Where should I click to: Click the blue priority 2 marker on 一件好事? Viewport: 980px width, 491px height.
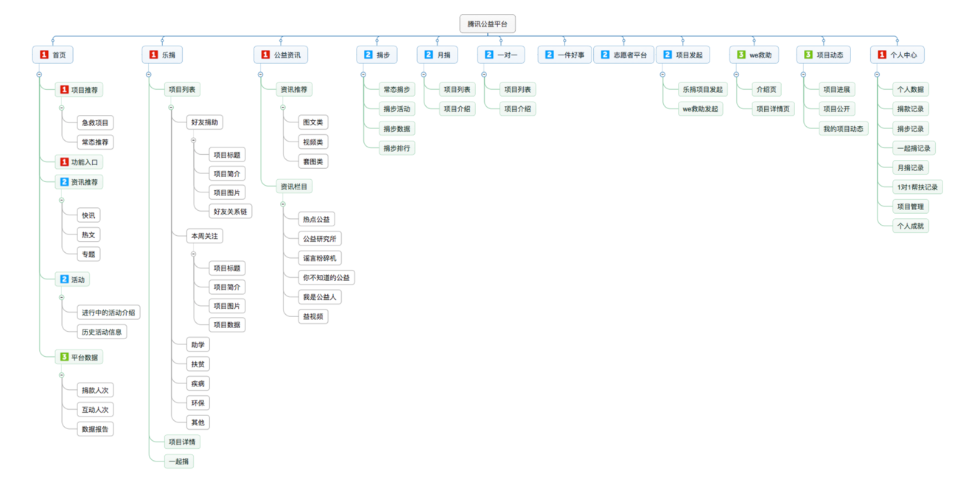tap(549, 55)
